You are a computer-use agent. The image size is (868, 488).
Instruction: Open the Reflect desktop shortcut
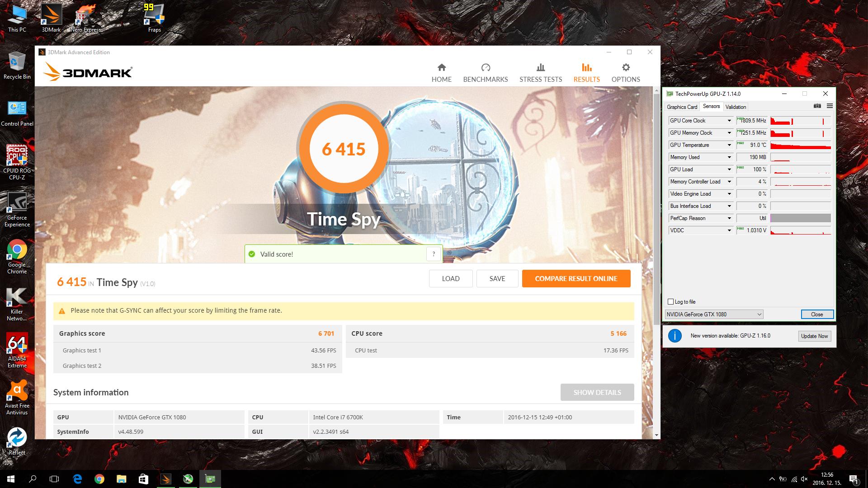(x=17, y=441)
